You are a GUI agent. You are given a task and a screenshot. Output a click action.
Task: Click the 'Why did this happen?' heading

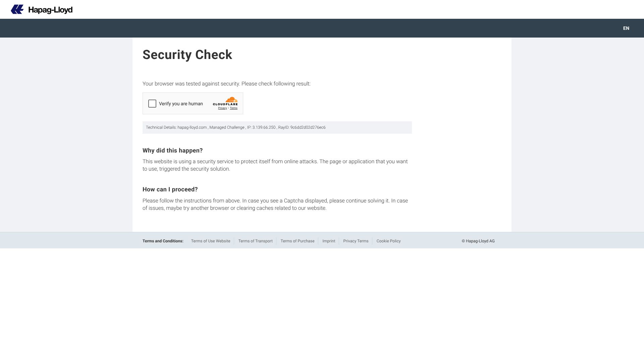pos(172,150)
